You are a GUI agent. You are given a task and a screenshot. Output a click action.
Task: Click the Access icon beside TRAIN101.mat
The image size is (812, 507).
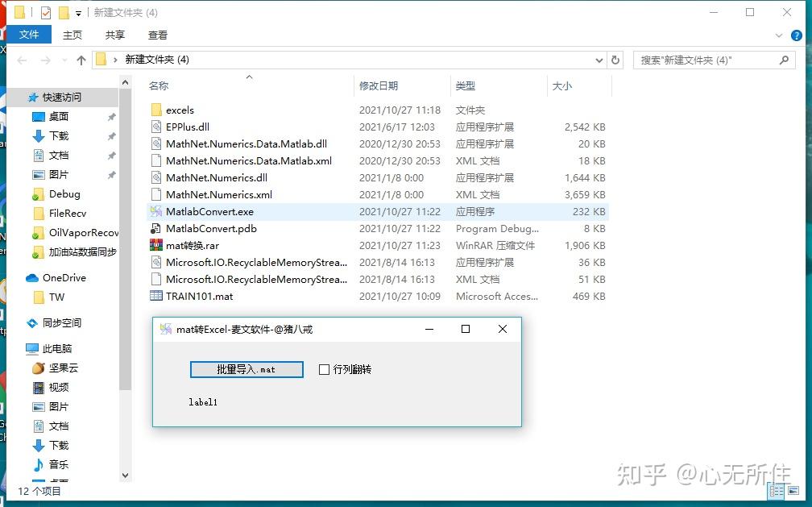pos(158,297)
